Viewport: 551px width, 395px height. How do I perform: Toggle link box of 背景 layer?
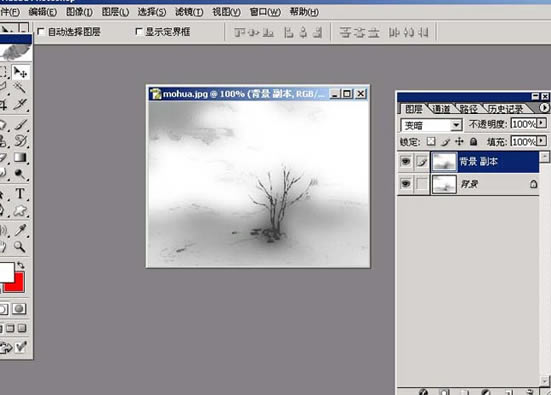(x=422, y=184)
